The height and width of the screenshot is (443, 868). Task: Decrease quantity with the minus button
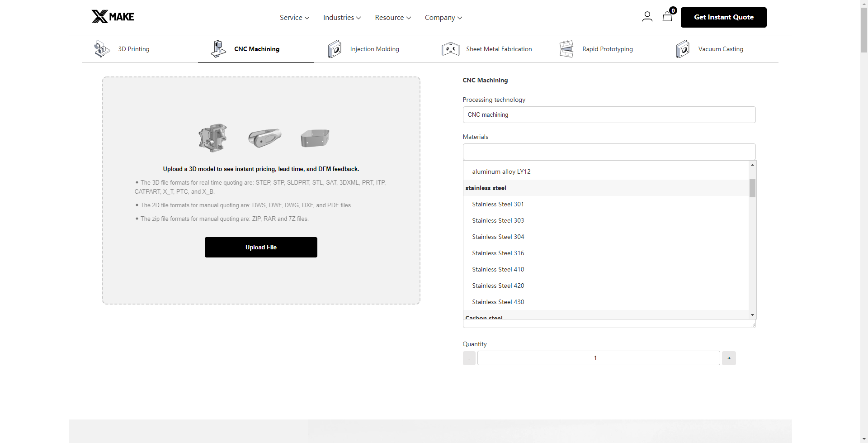pyautogui.click(x=469, y=358)
